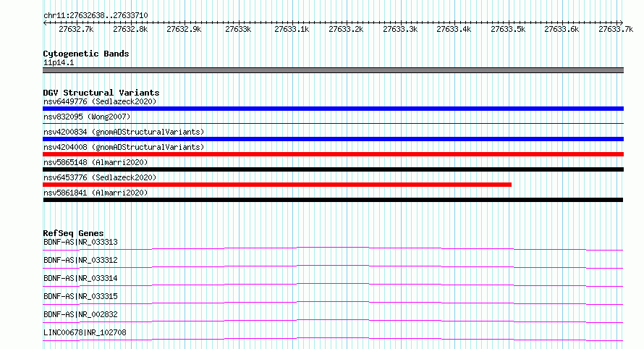This screenshot has width=644, height=349.
Task: Click the 27633.4k ruler tick label
Action: [x=454, y=29]
